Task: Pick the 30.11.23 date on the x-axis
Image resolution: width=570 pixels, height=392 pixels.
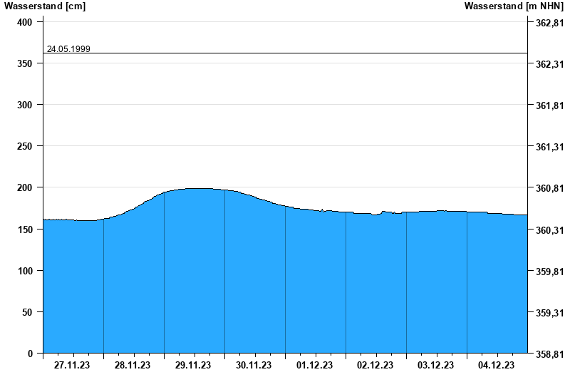Action: tap(254, 366)
